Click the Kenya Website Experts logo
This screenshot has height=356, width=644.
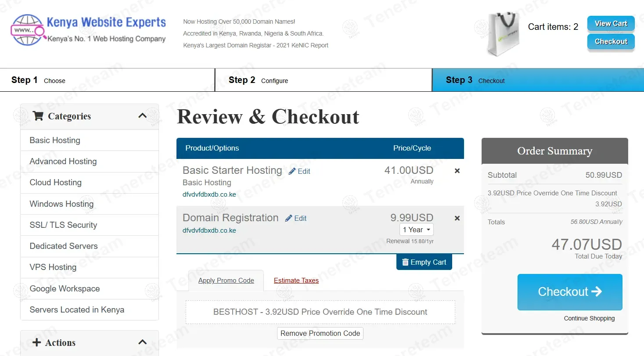point(88,30)
